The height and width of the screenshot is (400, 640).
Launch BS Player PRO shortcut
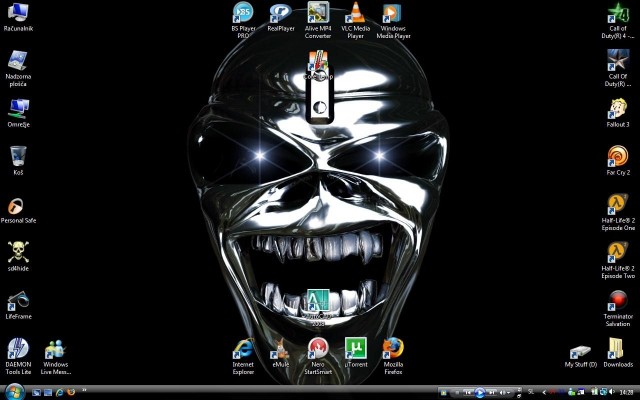243,20
